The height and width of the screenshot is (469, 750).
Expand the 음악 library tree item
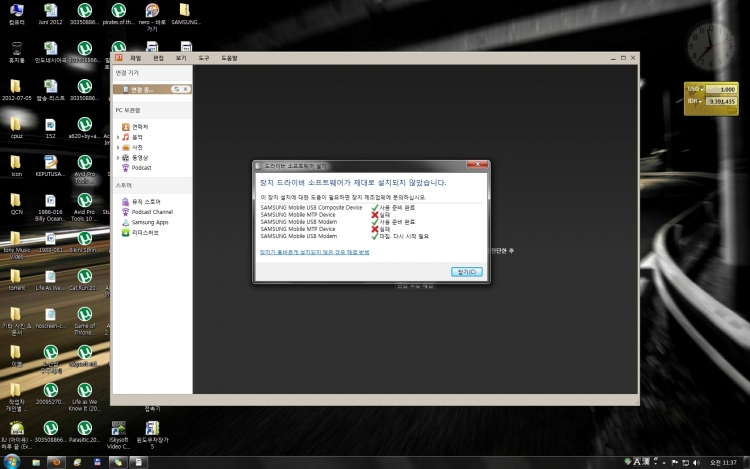[x=118, y=137]
